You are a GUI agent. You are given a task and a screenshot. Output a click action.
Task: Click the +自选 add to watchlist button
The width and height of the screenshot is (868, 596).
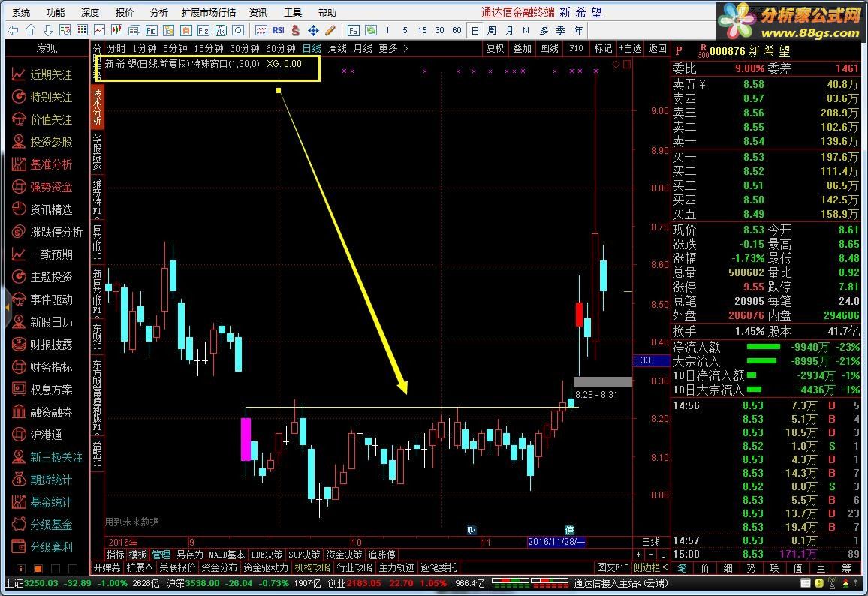[630, 48]
